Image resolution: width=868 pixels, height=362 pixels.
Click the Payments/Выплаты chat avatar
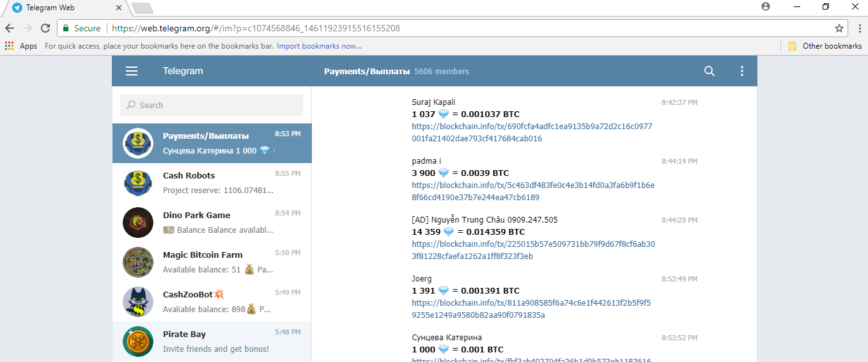coord(138,143)
